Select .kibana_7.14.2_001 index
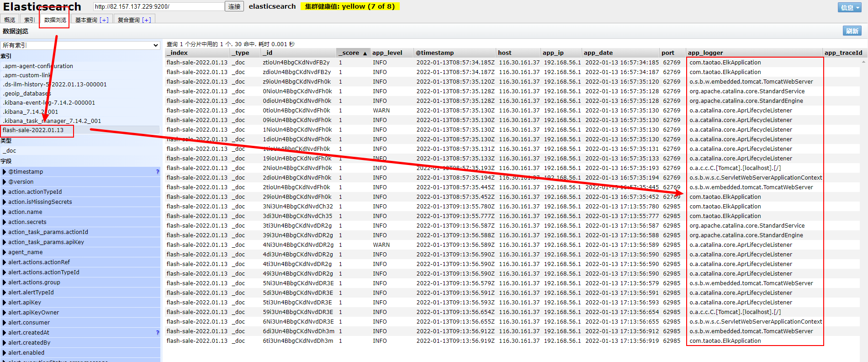 (80, 112)
